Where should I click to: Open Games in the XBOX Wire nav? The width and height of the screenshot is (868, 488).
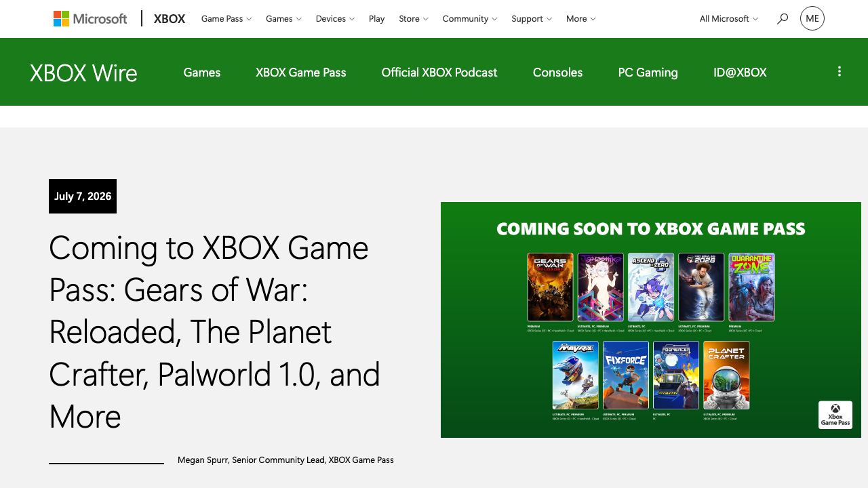tap(202, 73)
